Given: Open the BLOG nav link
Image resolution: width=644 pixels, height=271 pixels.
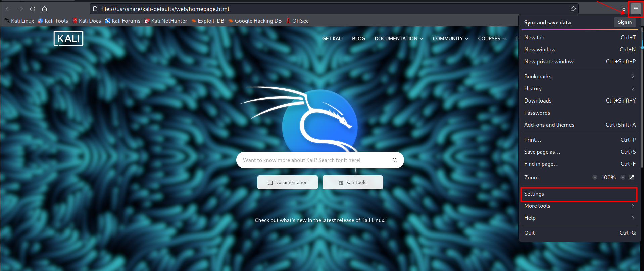Looking at the screenshot, I should [x=358, y=39].
